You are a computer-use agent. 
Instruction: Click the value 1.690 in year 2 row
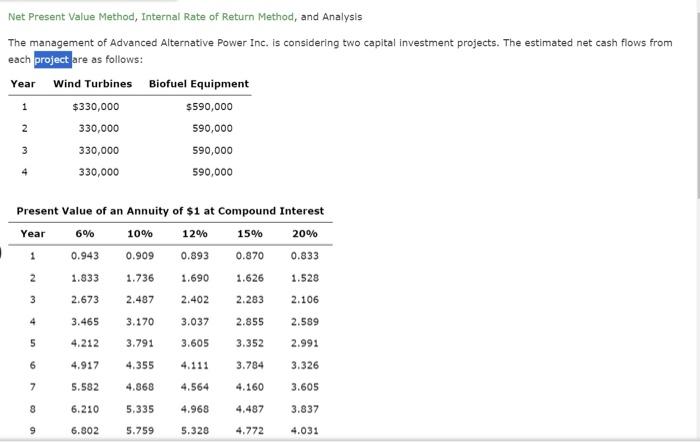coord(195,278)
